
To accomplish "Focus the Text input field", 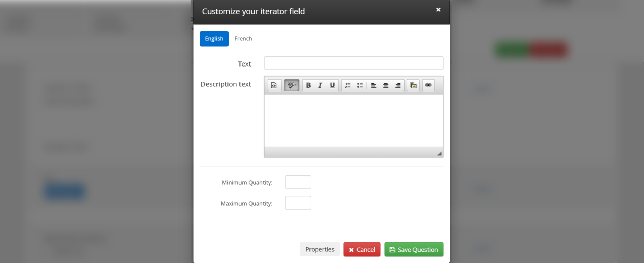I will coord(353,63).
